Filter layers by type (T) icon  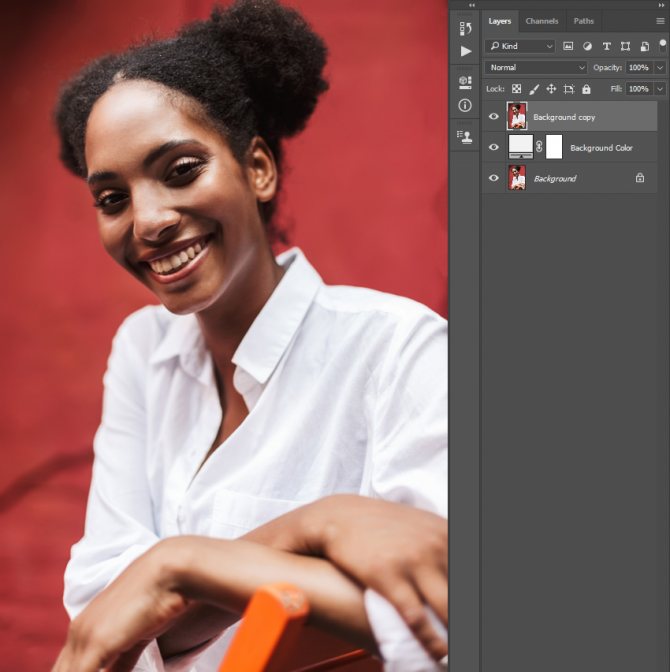(606, 46)
